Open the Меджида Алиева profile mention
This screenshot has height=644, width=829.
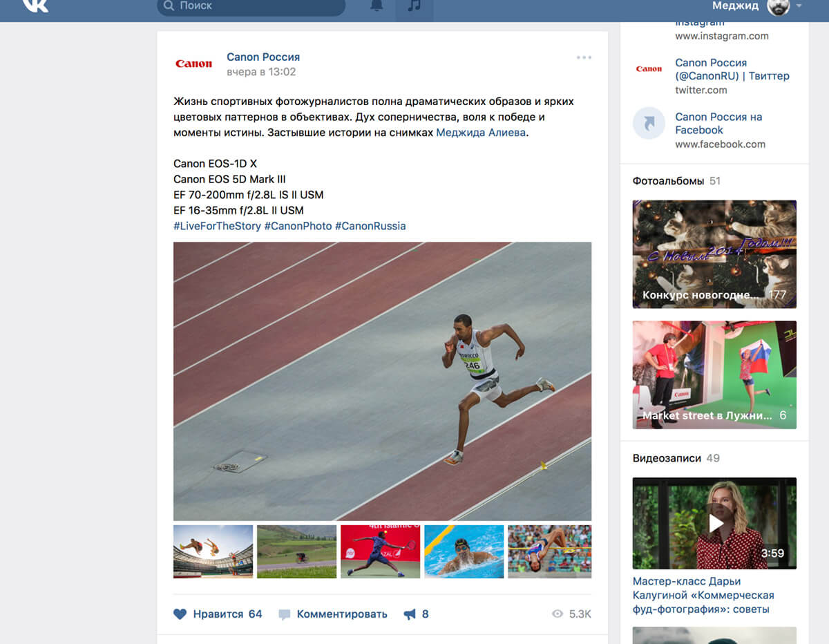coord(481,133)
